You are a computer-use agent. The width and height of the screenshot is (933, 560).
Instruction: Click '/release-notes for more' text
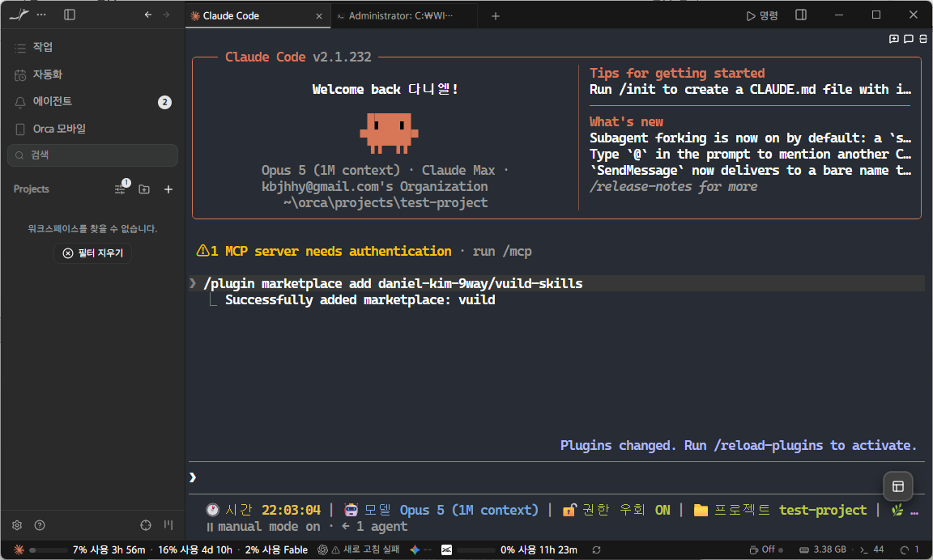pyautogui.click(x=674, y=187)
